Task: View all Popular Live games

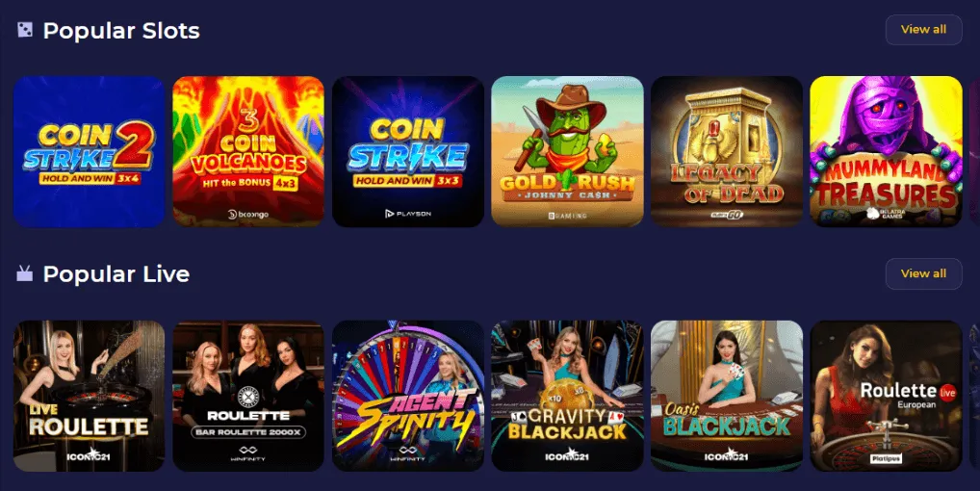Action: coord(923,273)
